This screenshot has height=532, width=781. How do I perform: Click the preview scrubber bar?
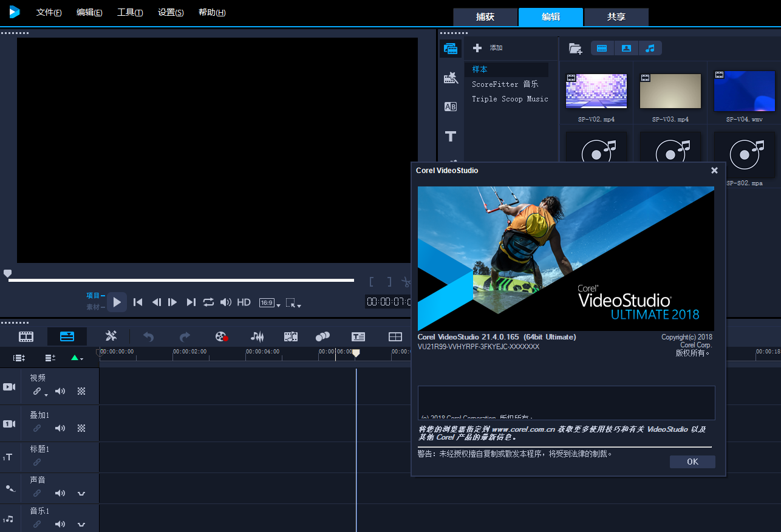(x=181, y=280)
